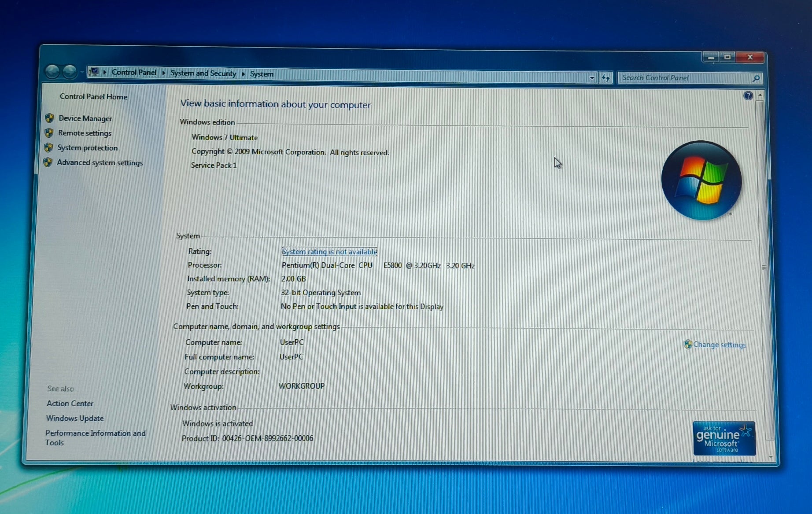The height and width of the screenshot is (514, 812).
Task: Select the System breadcrumb
Action: point(262,74)
